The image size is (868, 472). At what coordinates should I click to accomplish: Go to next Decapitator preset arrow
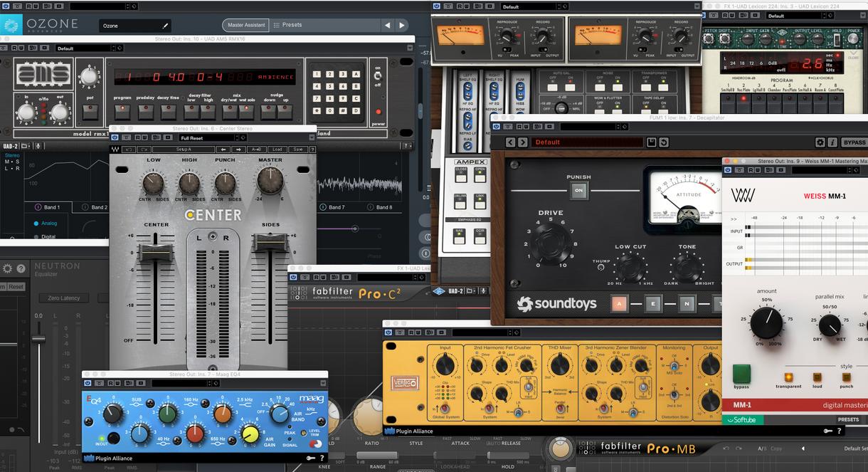tap(523, 142)
